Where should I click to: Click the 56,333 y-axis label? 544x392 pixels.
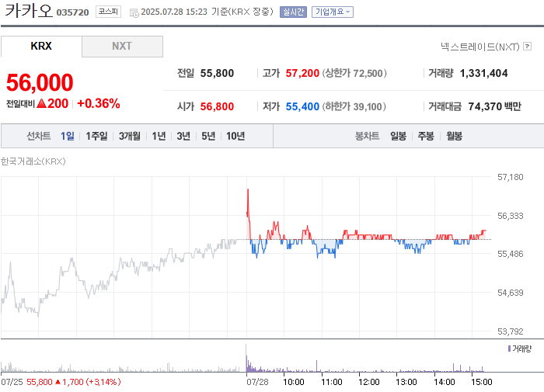510,216
